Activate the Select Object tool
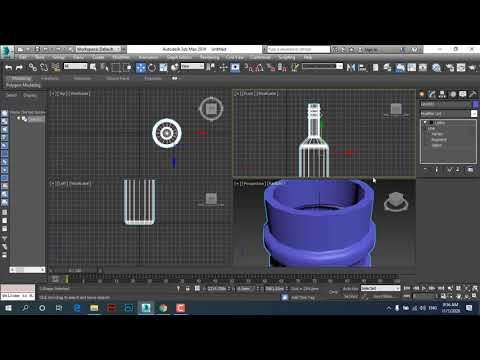This screenshot has height=360, width=480. click(x=93, y=68)
